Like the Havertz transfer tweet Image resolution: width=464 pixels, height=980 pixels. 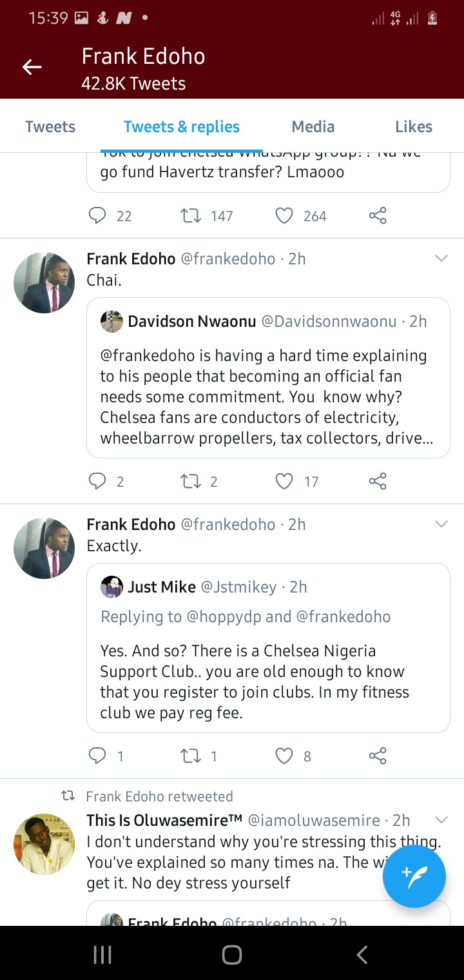click(284, 215)
